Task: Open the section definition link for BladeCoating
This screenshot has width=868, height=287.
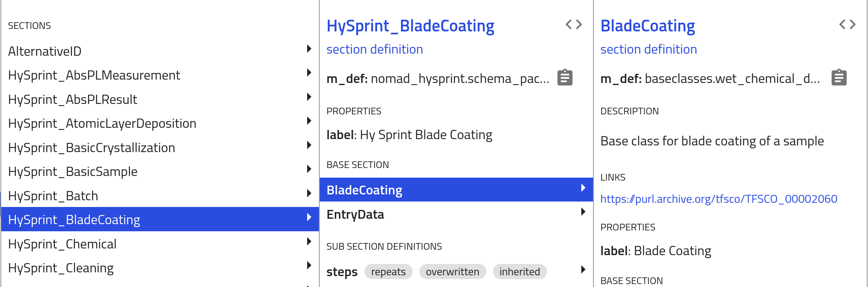Action: (x=648, y=49)
